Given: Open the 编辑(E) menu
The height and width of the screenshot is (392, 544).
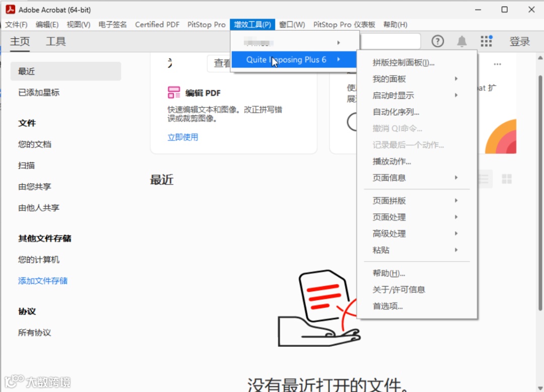Looking at the screenshot, I should click(x=47, y=25).
